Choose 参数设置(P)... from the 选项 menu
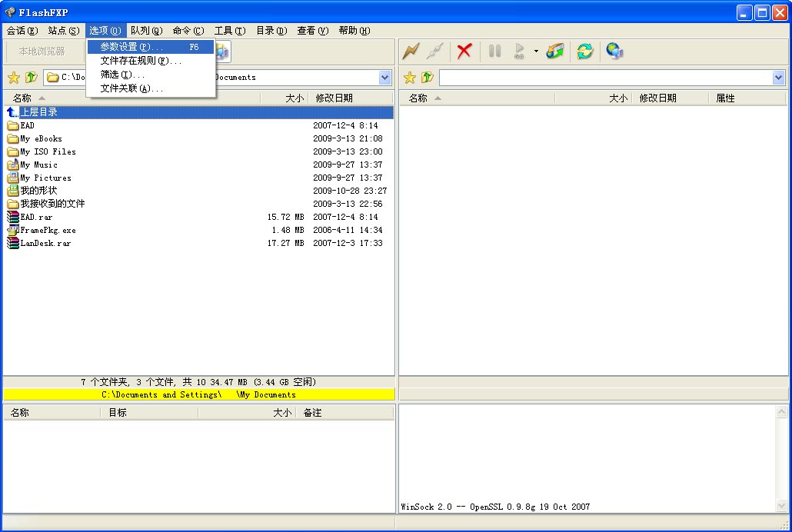Image resolution: width=792 pixels, height=532 pixels. pyautogui.click(x=151, y=47)
